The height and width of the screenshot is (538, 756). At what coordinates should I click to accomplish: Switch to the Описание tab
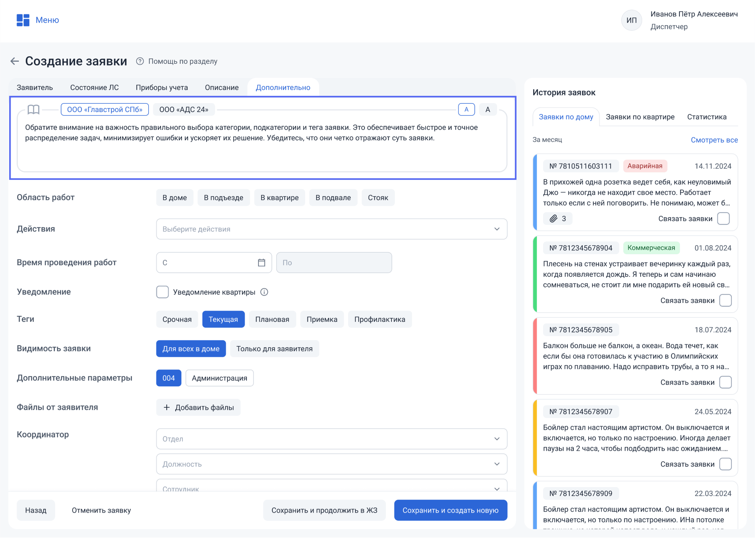click(x=222, y=88)
